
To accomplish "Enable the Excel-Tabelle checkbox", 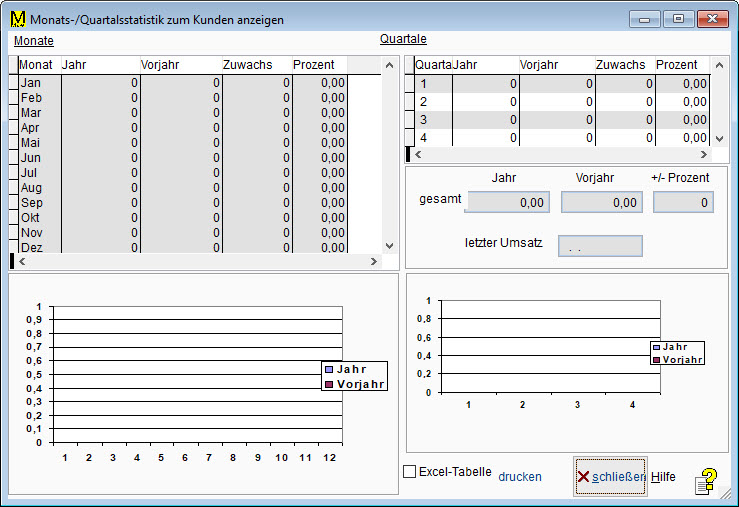I will (x=409, y=472).
